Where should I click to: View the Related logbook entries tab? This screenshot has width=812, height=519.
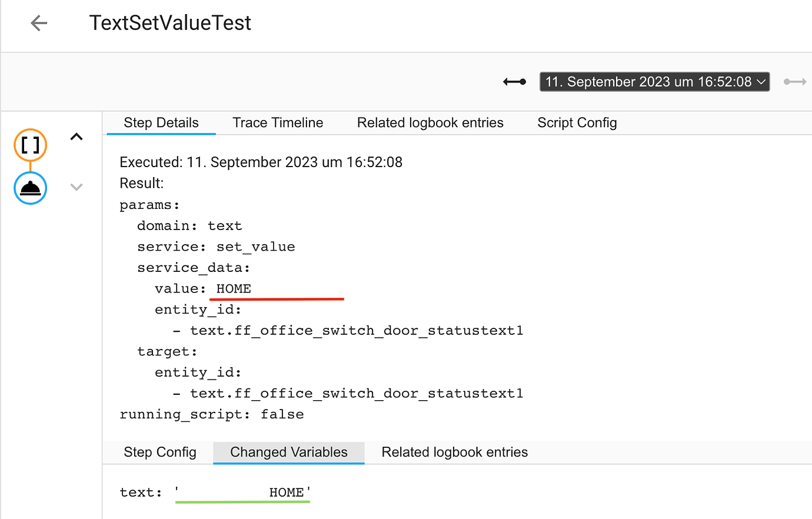430,122
